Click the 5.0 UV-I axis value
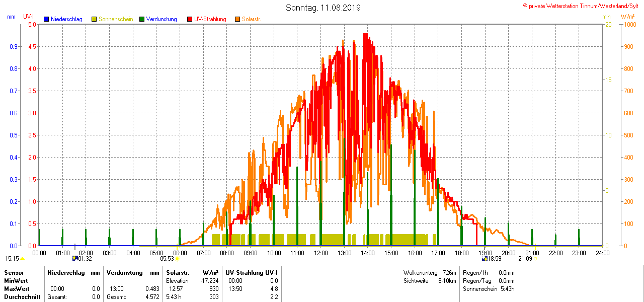This screenshot has width=644, height=302. [x=32, y=24]
